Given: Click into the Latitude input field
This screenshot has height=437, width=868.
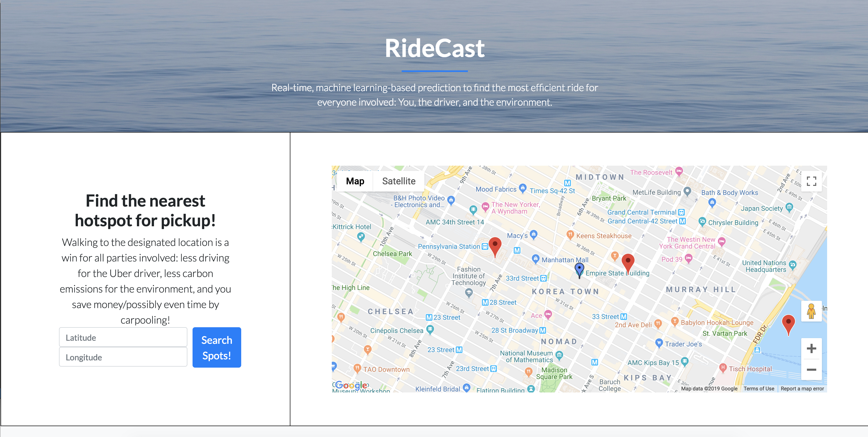Looking at the screenshot, I should coord(123,338).
